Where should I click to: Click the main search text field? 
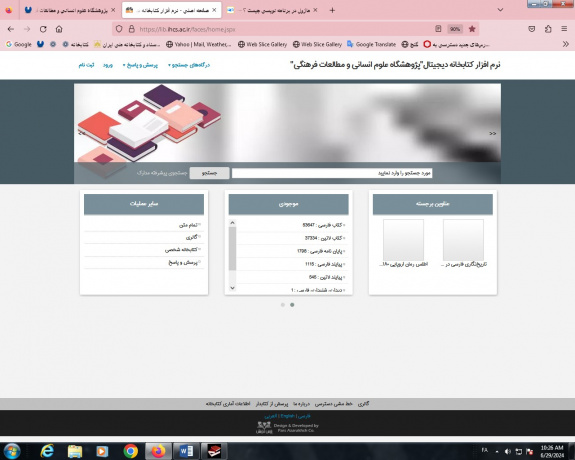(x=332, y=173)
